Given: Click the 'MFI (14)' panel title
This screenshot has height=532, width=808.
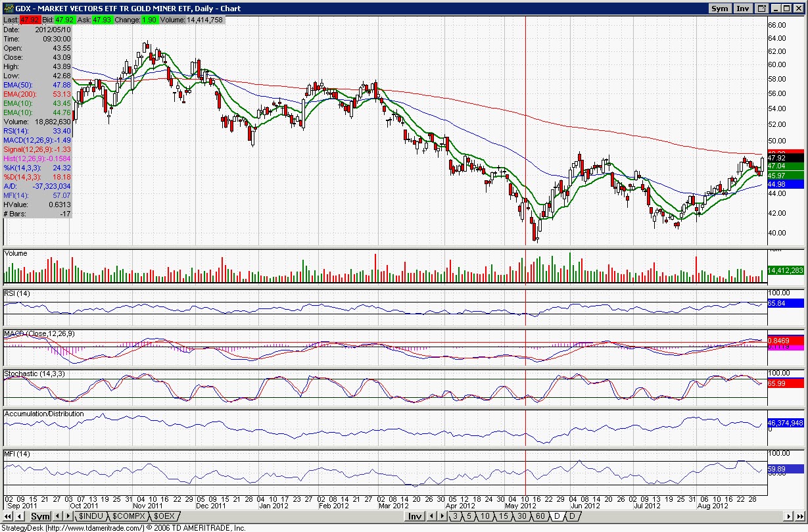Looking at the screenshot, I should [x=18, y=454].
